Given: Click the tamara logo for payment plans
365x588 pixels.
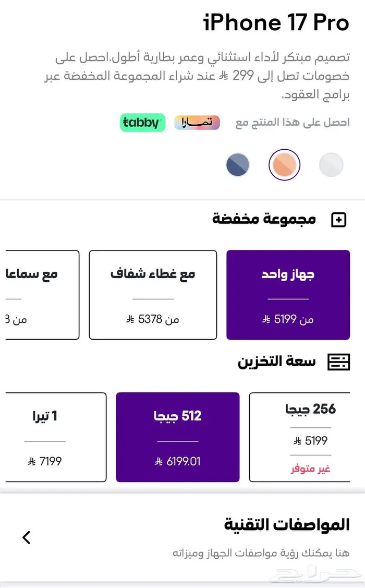Looking at the screenshot, I should tap(197, 123).
